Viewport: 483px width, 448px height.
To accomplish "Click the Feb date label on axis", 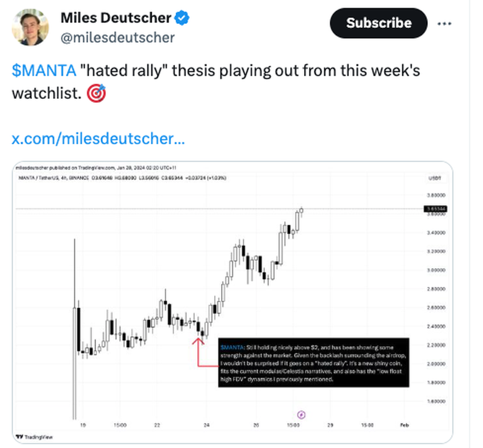I will pyautogui.click(x=404, y=425).
